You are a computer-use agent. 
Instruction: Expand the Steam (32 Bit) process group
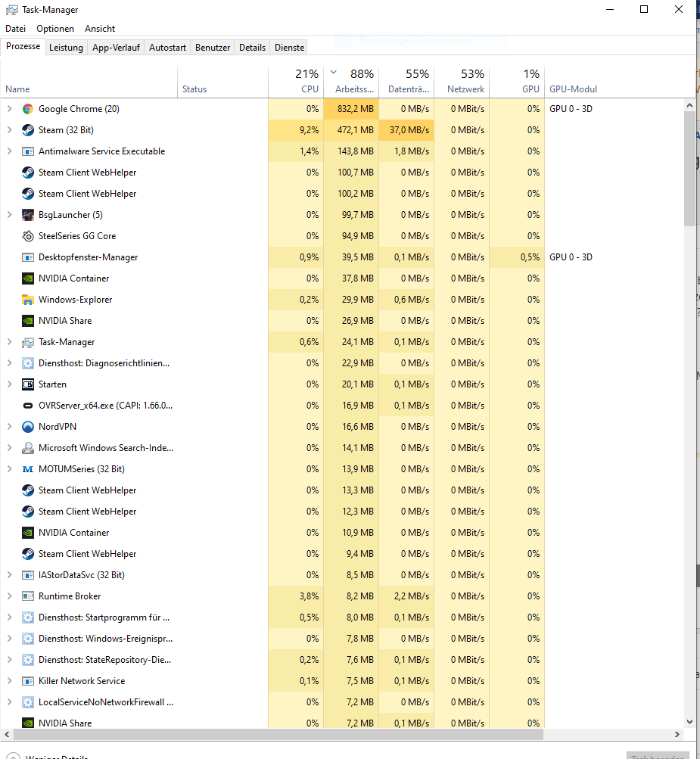click(x=10, y=130)
